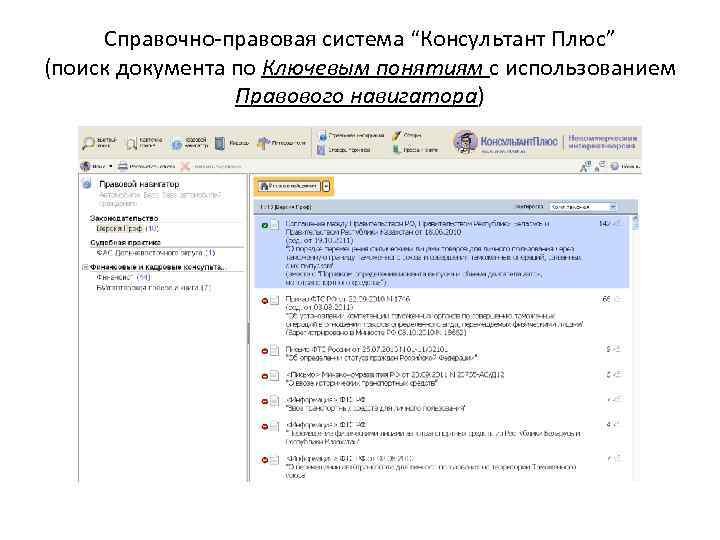Click the highlighted yellow search button
The height and width of the screenshot is (540, 720).
(288, 186)
